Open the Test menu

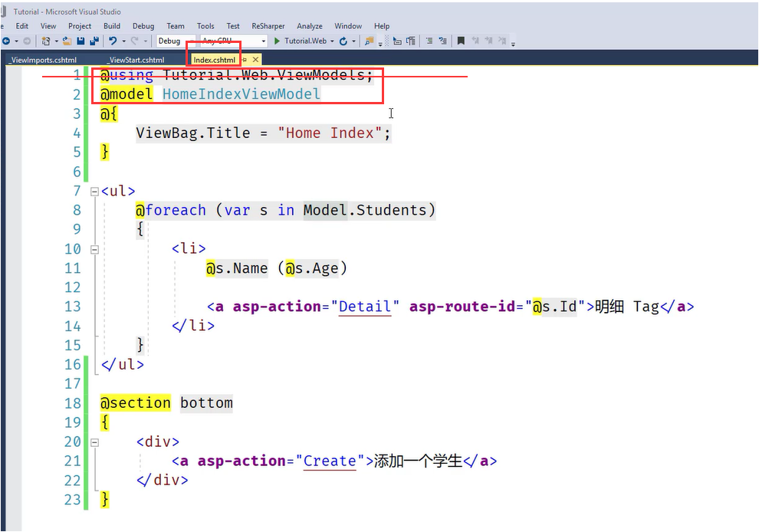(233, 26)
